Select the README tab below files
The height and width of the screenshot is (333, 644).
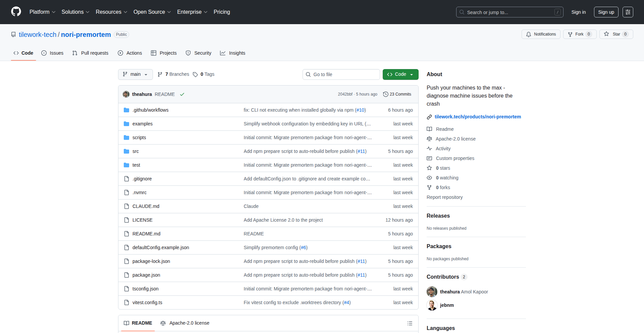tap(138, 323)
